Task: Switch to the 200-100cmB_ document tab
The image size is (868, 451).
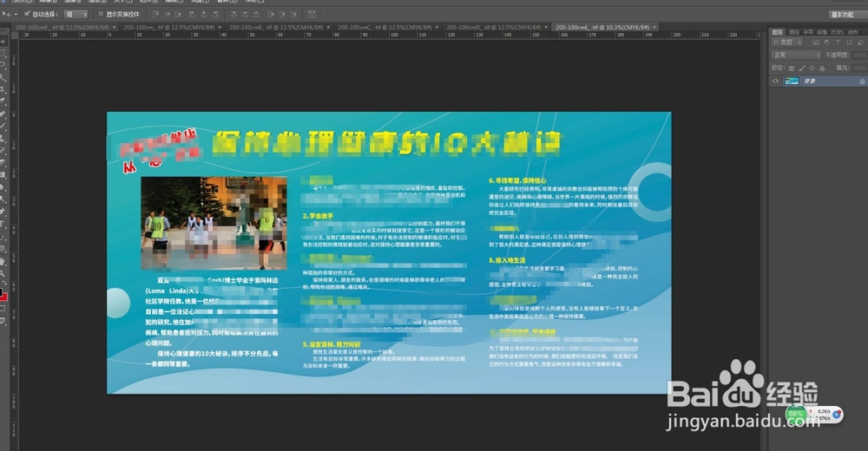Action: click(x=276, y=27)
